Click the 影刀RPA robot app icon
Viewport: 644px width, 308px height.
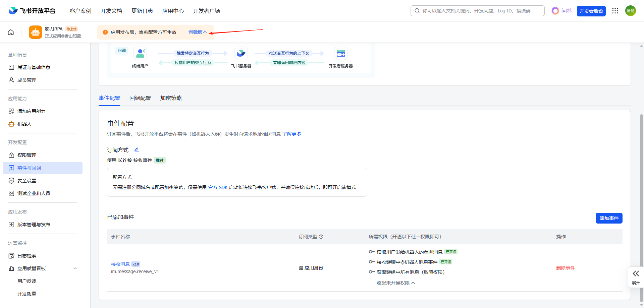(x=36, y=32)
